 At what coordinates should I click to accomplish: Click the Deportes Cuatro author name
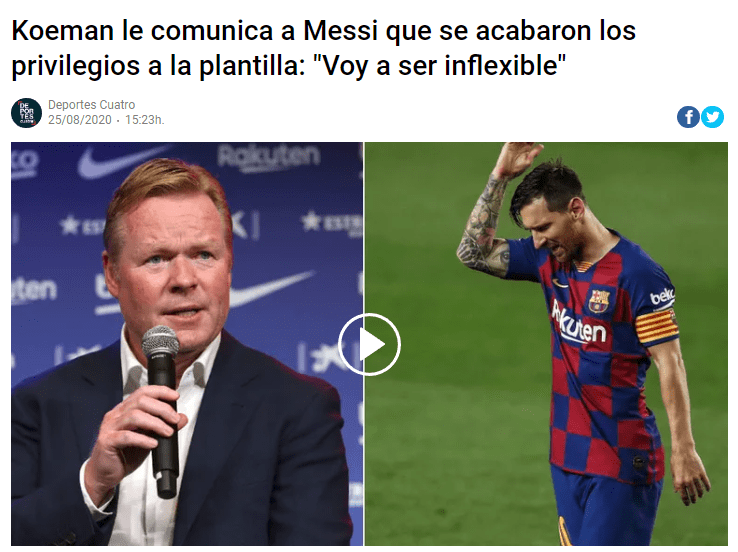point(91,104)
